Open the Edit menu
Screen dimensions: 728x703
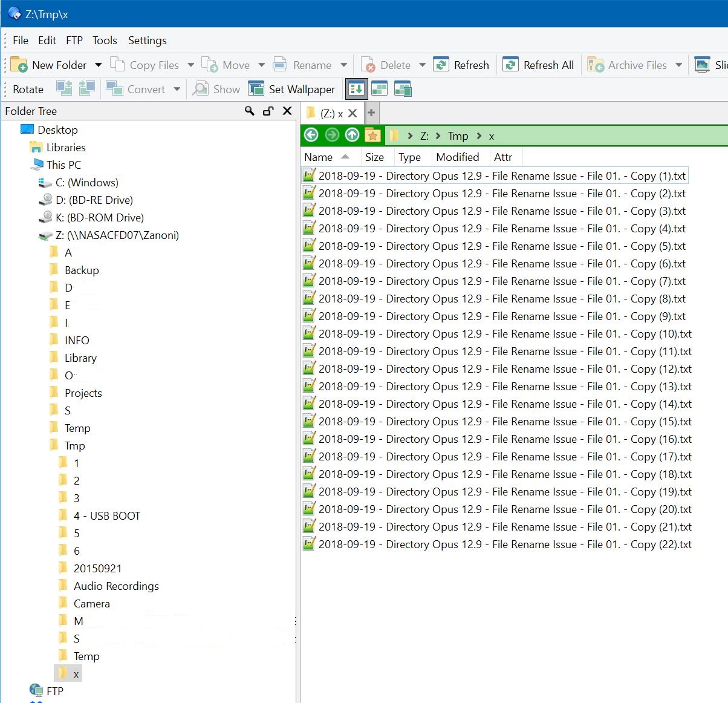(47, 40)
